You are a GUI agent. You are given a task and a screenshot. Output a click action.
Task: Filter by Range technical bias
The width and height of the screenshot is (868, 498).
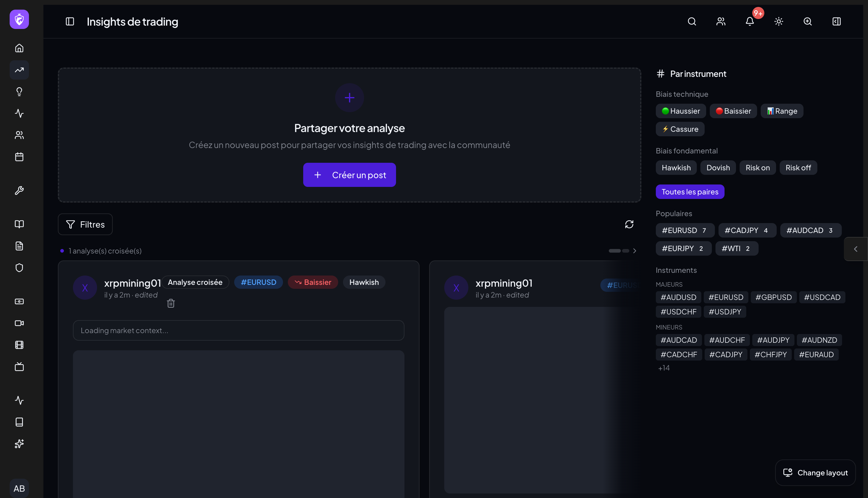tap(782, 111)
